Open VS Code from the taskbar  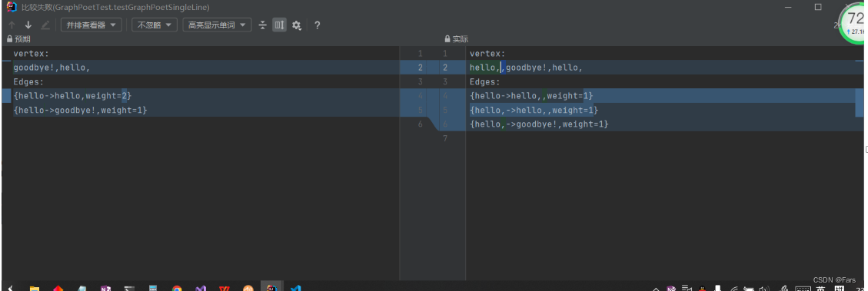(x=295, y=288)
